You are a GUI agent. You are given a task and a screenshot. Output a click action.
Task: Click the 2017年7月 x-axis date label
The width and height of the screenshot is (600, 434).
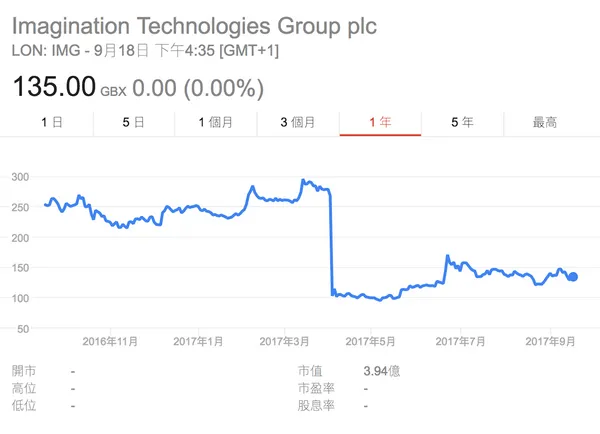click(462, 342)
